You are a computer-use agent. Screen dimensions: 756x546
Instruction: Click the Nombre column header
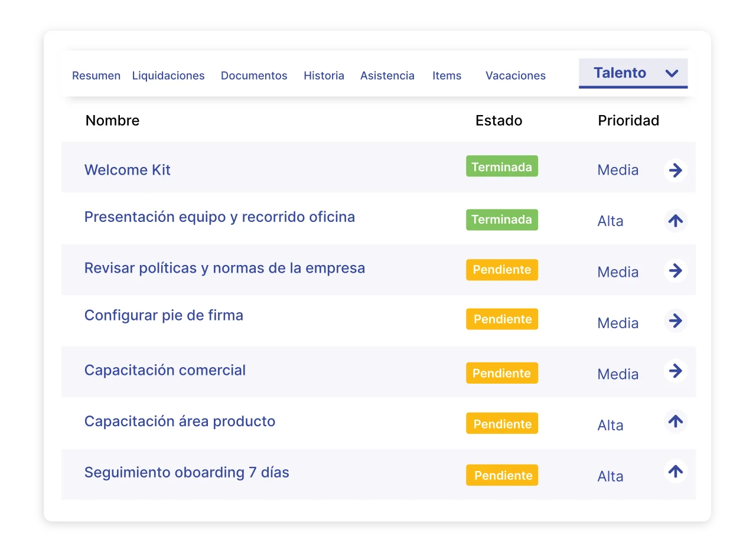(112, 120)
